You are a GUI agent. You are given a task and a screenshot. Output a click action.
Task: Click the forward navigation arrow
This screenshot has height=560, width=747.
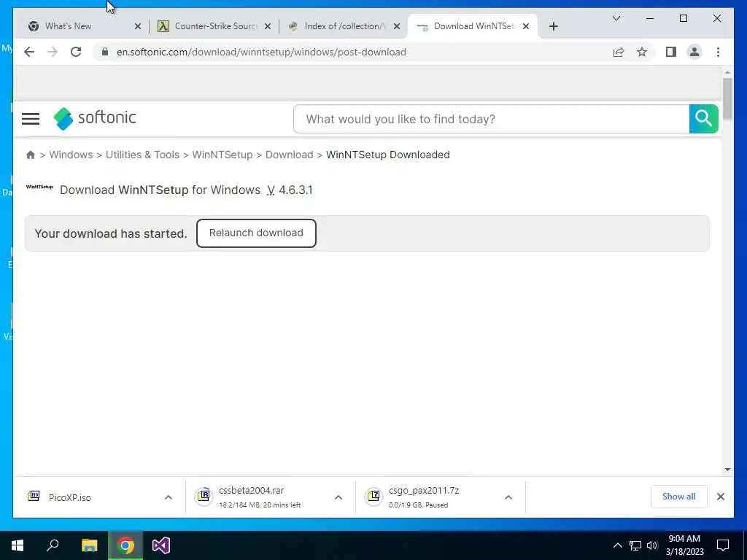[53, 52]
